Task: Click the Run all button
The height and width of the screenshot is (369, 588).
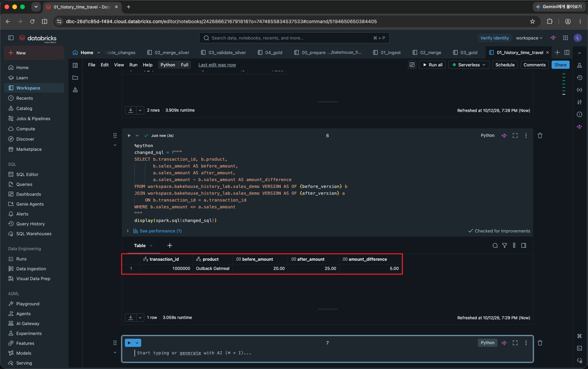Action: point(432,65)
